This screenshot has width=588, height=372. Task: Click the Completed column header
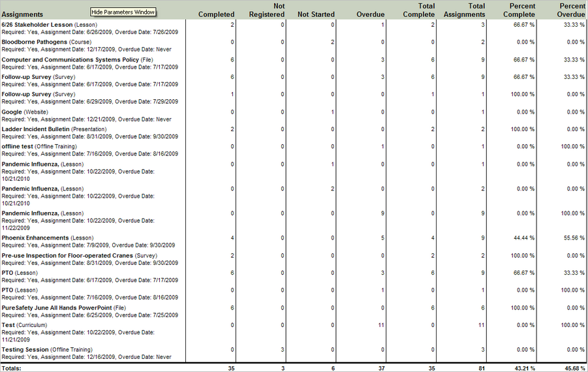(x=216, y=14)
